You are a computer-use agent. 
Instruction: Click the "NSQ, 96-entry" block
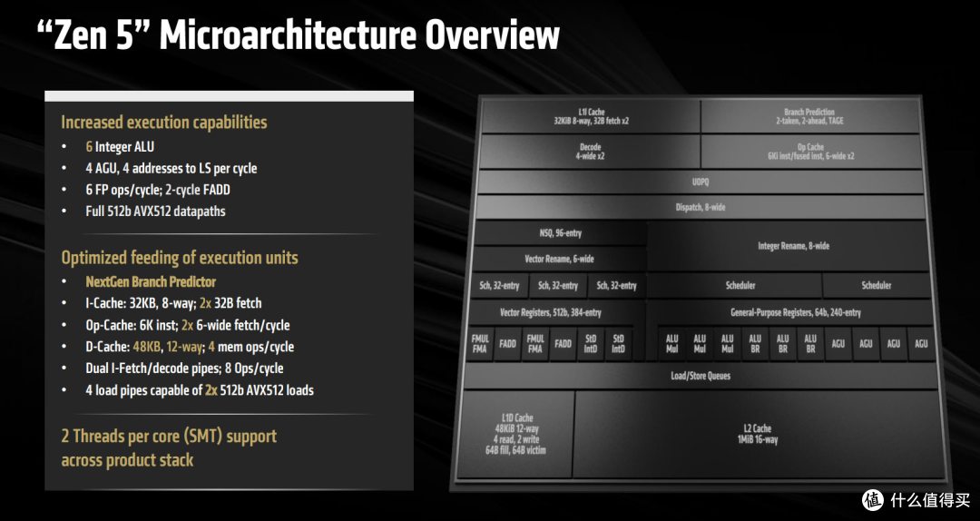click(560, 233)
